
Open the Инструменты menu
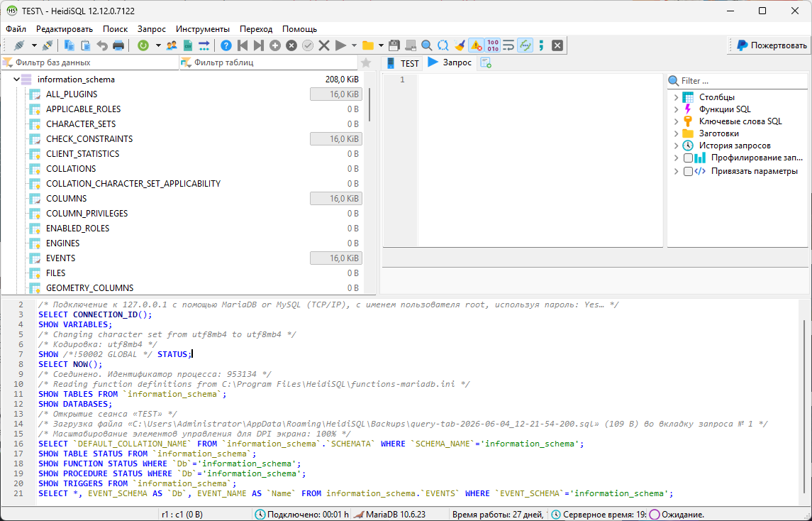click(203, 29)
